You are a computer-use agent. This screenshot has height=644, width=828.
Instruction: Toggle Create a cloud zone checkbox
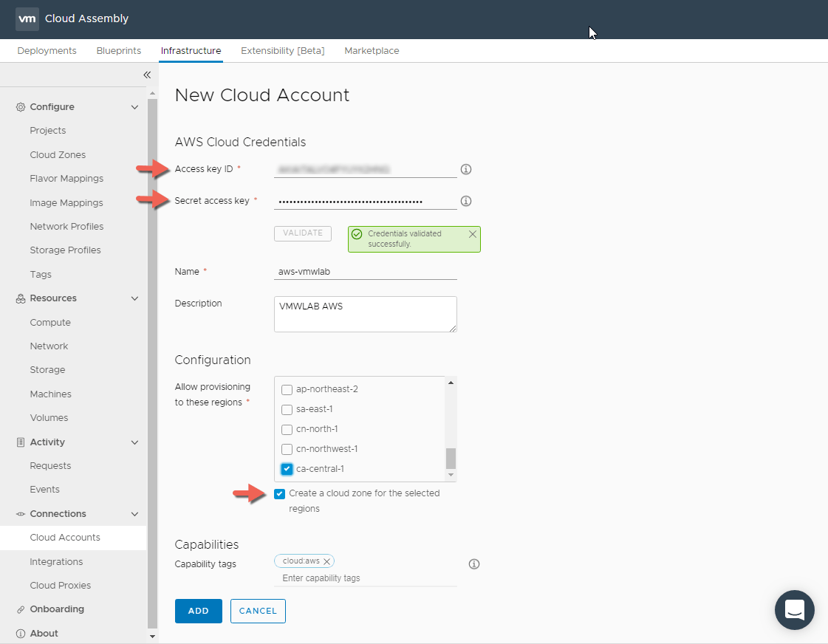point(279,493)
